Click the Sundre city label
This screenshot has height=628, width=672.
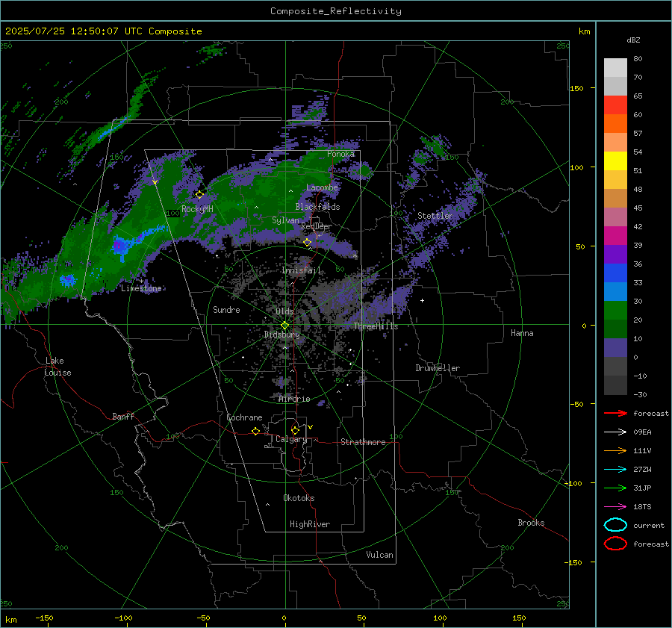click(226, 309)
